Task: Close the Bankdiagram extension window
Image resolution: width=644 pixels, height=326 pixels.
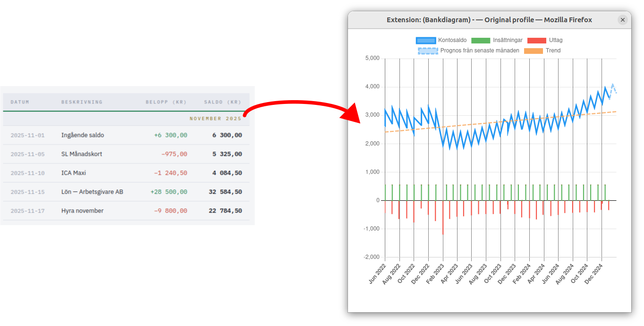Action: 622,20
